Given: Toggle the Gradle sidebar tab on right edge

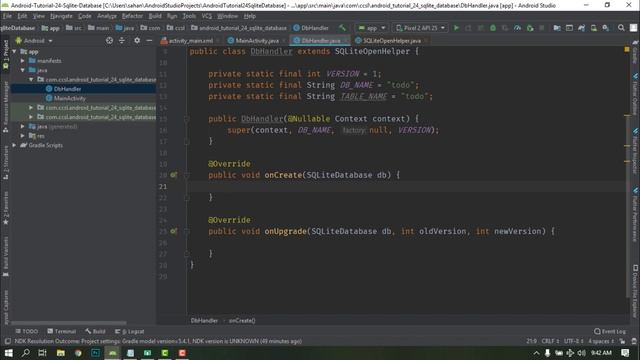Looking at the screenshot, I should [x=635, y=52].
